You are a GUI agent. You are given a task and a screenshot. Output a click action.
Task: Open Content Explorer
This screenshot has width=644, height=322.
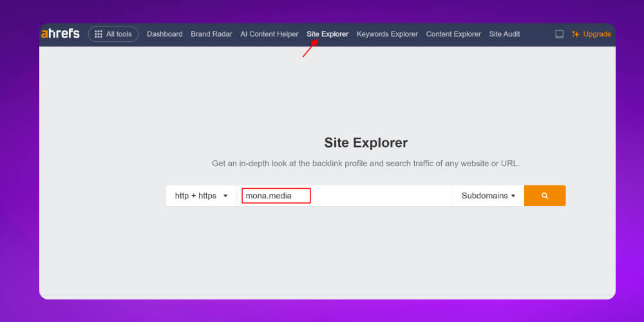click(x=453, y=34)
